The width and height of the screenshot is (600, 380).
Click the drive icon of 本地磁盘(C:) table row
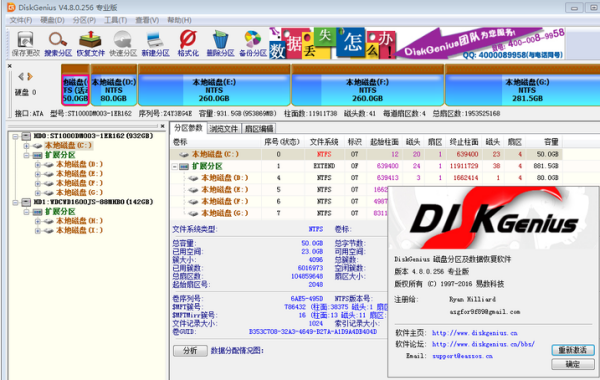click(184, 154)
